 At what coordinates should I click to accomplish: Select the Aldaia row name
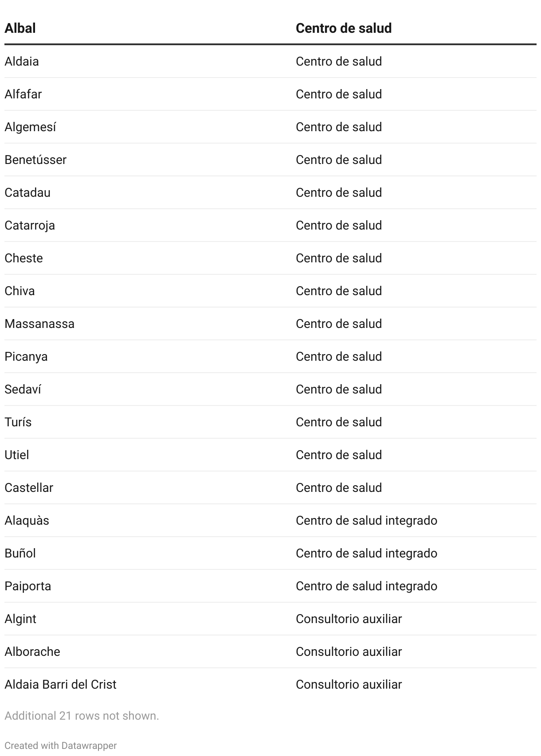(x=22, y=61)
